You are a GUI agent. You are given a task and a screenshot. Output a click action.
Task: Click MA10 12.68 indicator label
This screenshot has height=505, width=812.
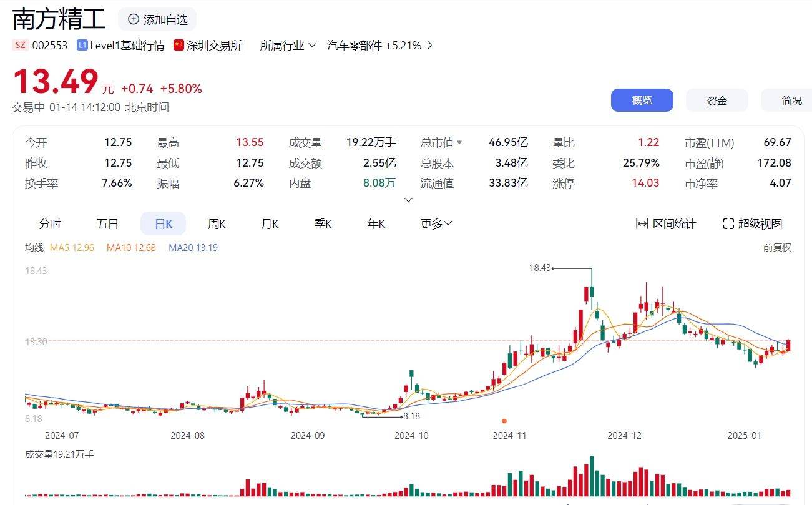point(131,248)
